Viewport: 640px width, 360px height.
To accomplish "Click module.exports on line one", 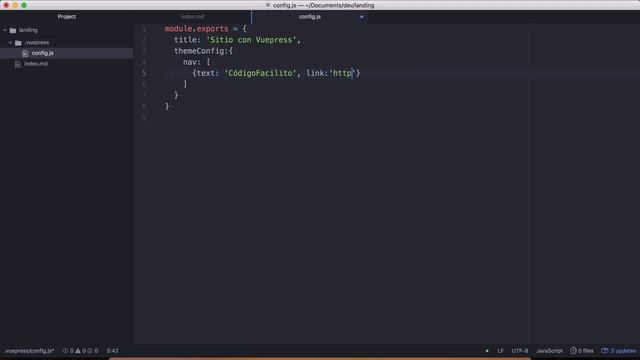I will coord(196,29).
